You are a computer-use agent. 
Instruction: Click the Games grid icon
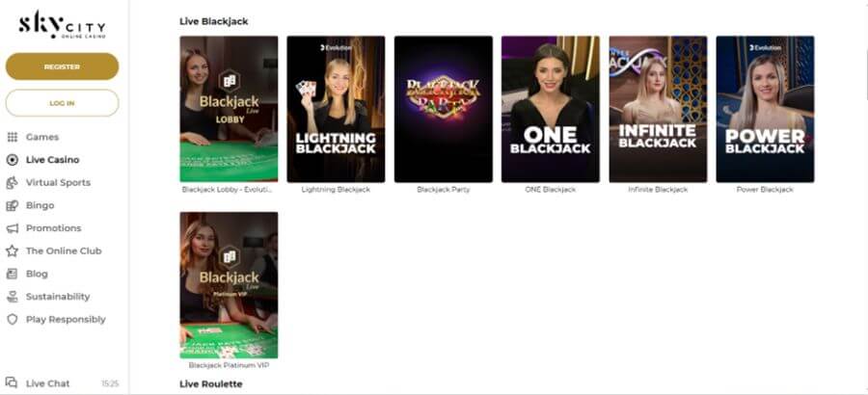[x=13, y=137]
